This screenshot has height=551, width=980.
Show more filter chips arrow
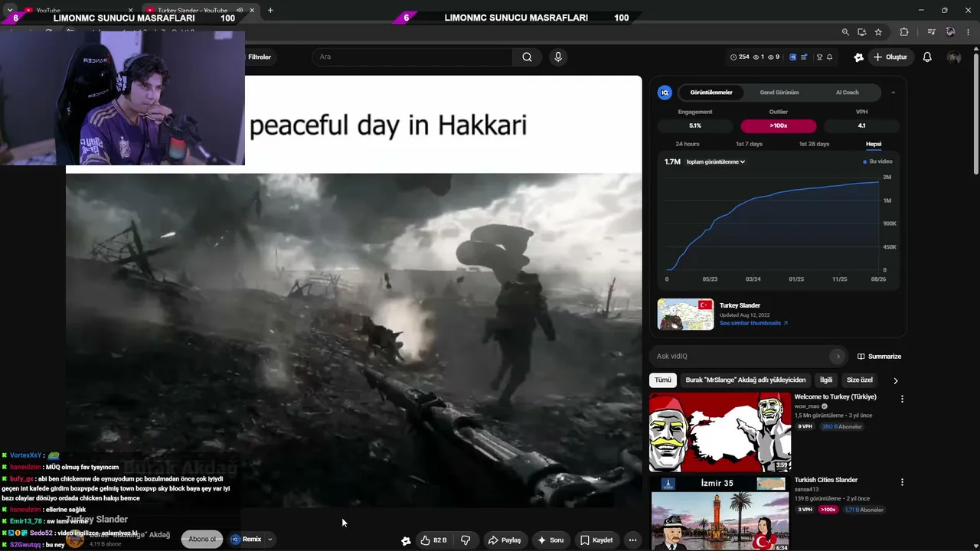tap(895, 380)
